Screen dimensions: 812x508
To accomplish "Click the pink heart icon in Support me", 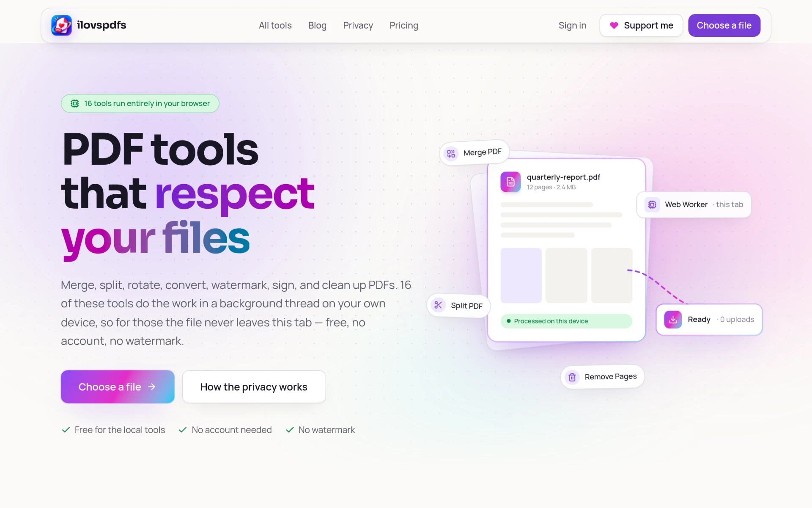I will tap(614, 25).
